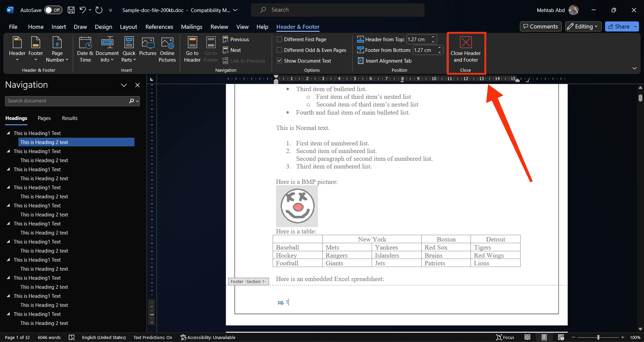644x342 pixels.
Task: Click the Save icon in title bar
Action: point(71,10)
